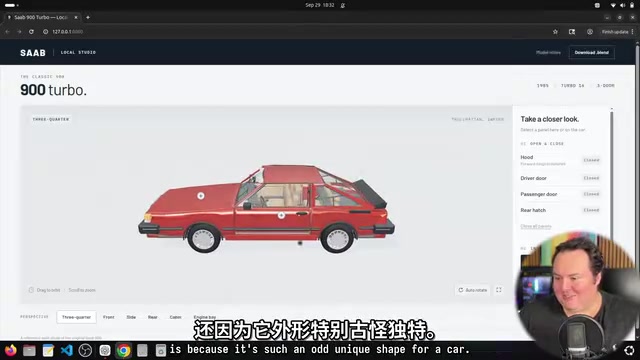Open Firefox from the dock

click(x=11, y=350)
